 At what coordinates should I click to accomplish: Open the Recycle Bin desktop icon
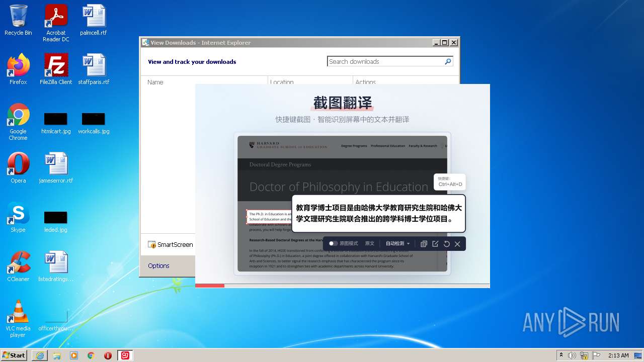18,20
